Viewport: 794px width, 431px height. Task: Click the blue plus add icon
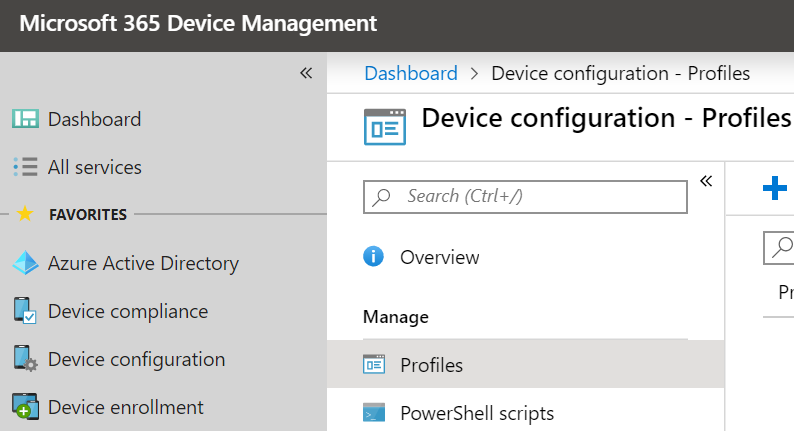click(x=774, y=188)
